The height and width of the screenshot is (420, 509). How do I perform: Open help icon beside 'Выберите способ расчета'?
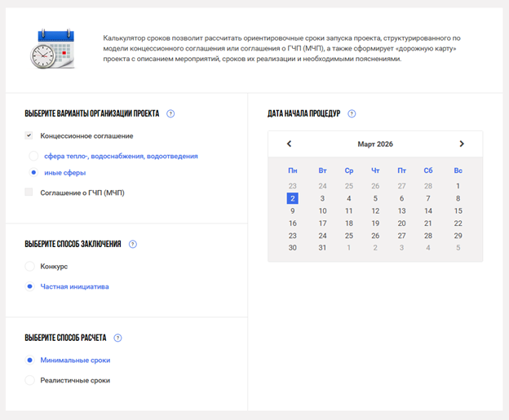[x=117, y=338]
